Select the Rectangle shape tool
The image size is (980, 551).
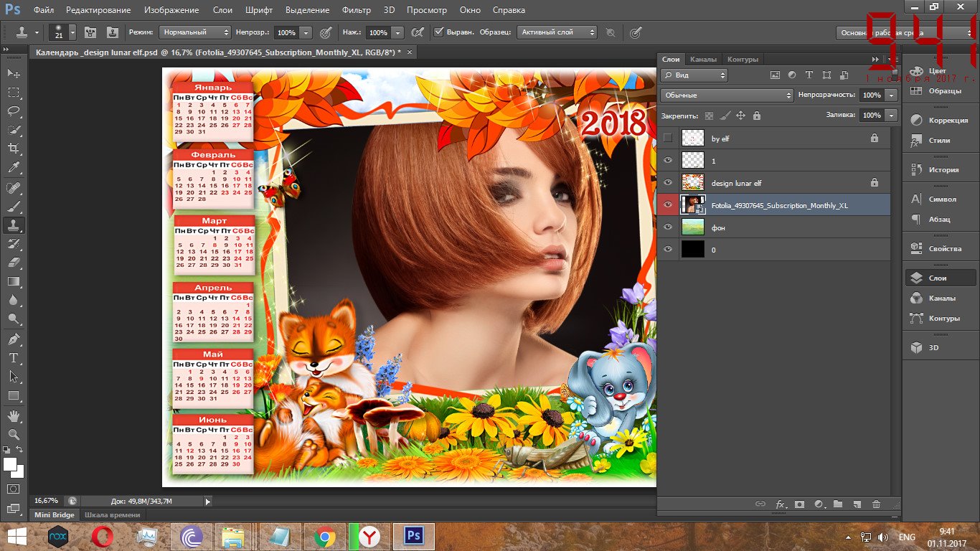(14, 395)
